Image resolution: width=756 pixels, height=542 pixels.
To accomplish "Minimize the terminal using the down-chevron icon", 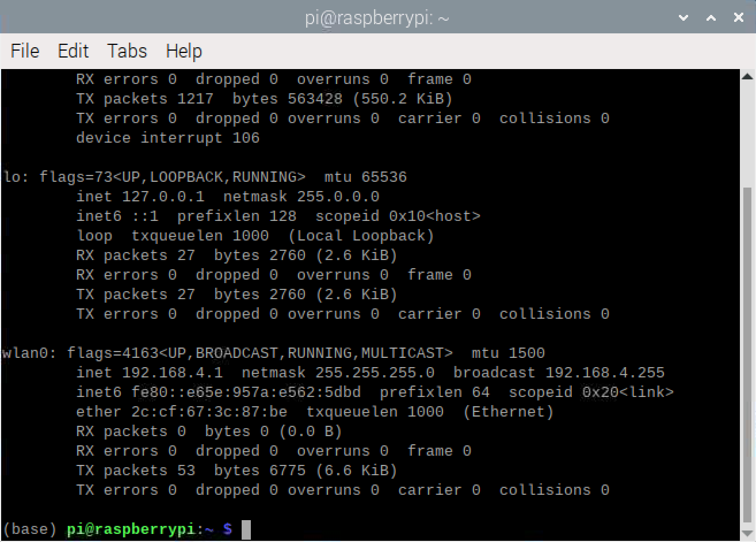I will 684,18.
